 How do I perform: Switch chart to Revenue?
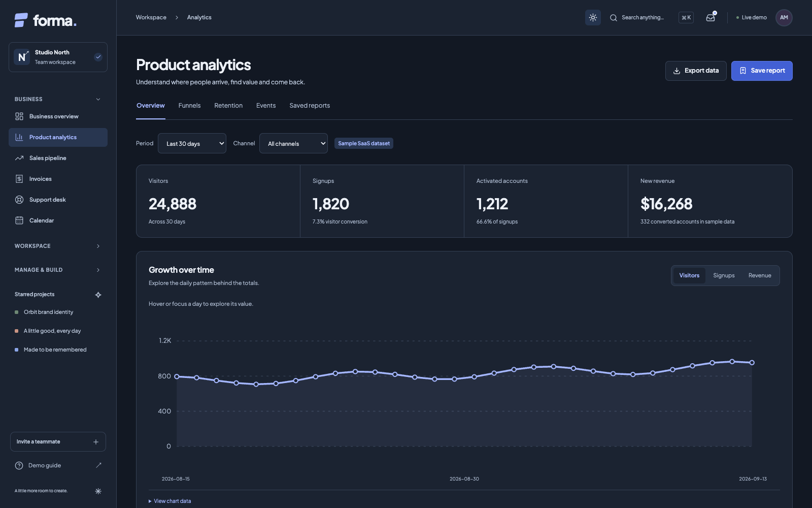point(760,276)
